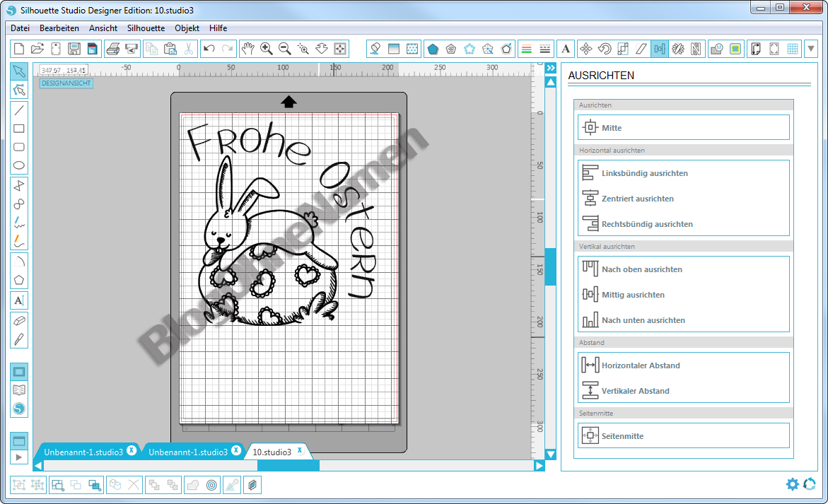Toggle the design view button on left sidebar
Viewport: 828px width, 504px height.
coord(19,372)
